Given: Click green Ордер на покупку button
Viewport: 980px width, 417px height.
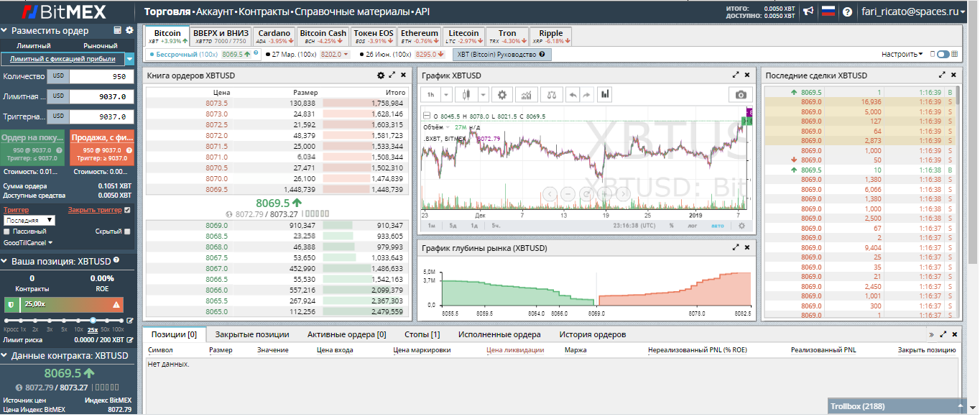Looking at the screenshot, I should [x=34, y=148].
